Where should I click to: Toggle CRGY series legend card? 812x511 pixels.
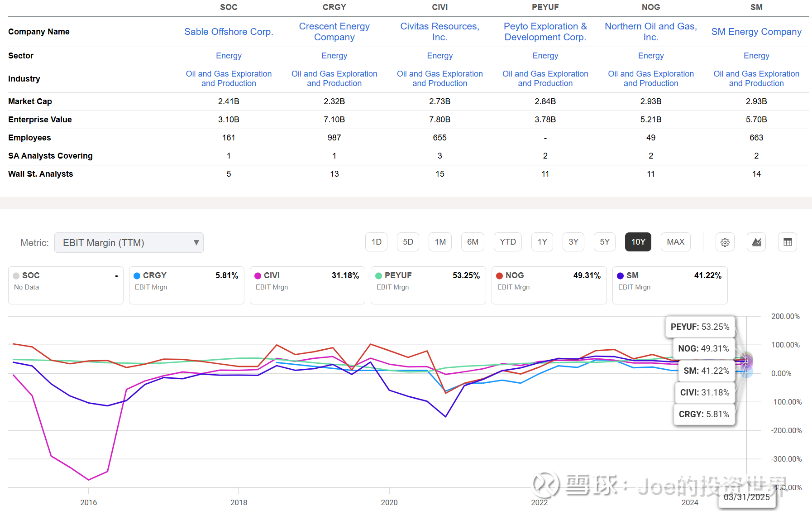click(186, 285)
